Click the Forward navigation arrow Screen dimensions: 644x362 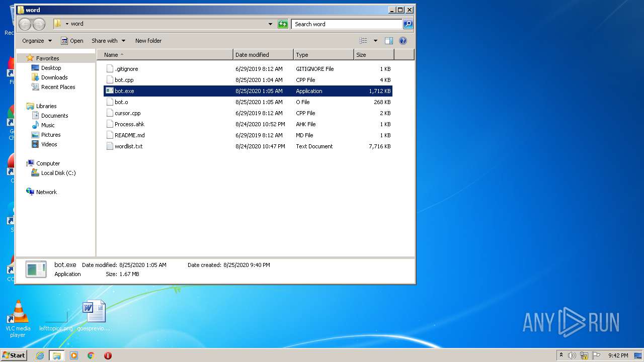39,24
